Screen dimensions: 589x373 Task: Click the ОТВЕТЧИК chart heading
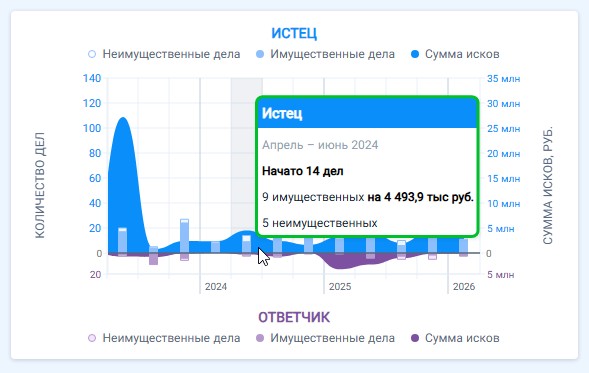coord(294,317)
